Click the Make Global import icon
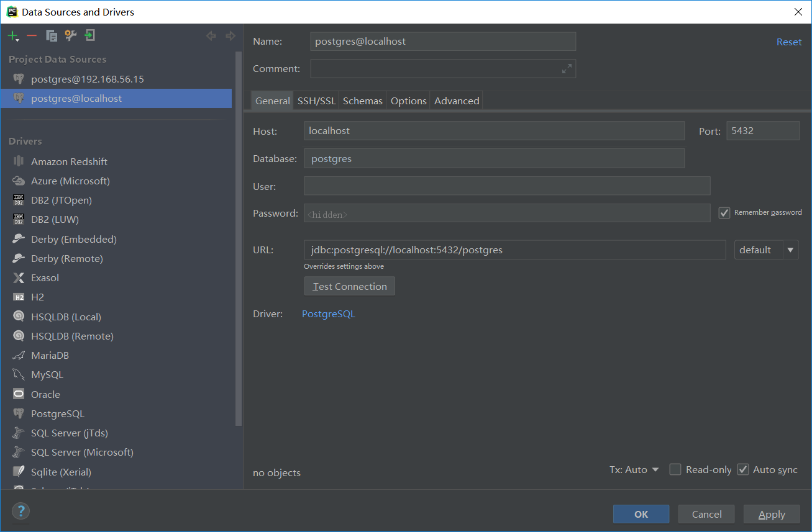This screenshot has height=532, width=812. click(90, 36)
